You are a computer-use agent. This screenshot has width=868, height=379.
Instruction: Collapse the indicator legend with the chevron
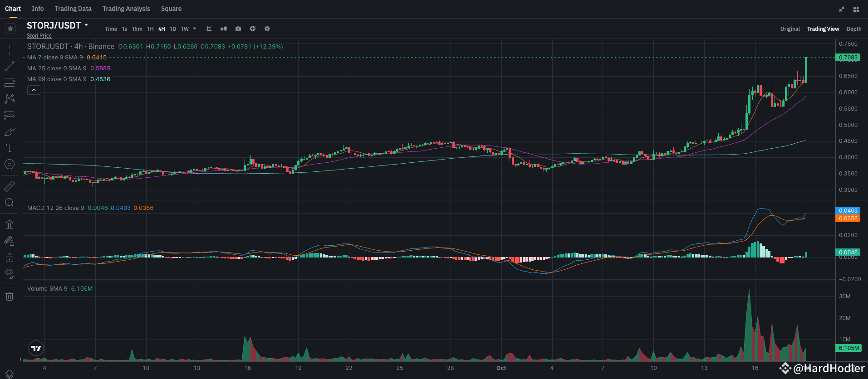(x=34, y=90)
